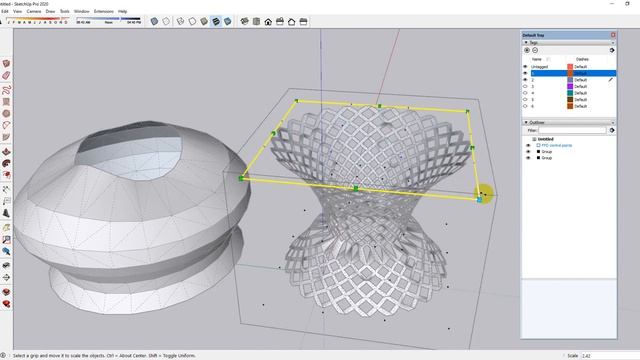Open the Tools menu
The width and height of the screenshot is (640, 360).
point(64,11)
